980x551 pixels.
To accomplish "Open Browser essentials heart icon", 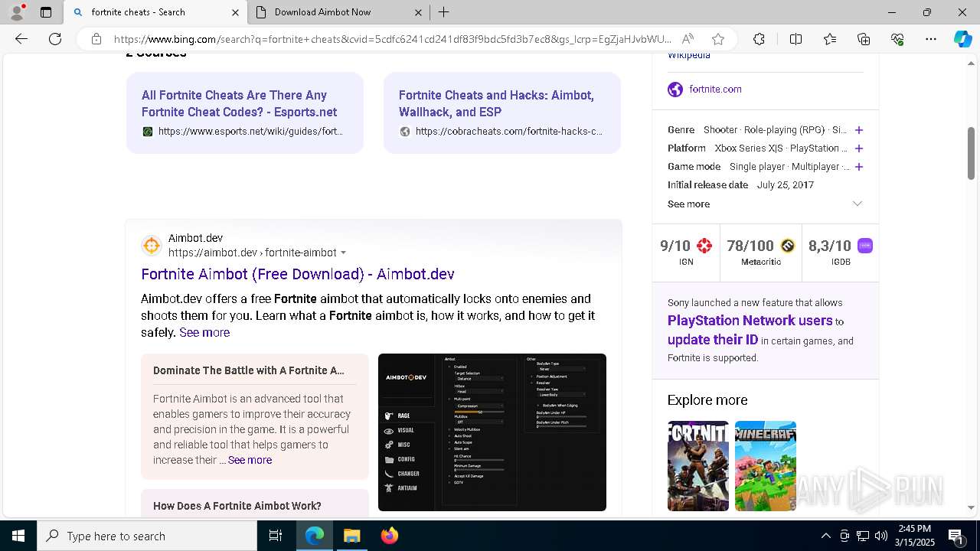I will click(897, 39).
